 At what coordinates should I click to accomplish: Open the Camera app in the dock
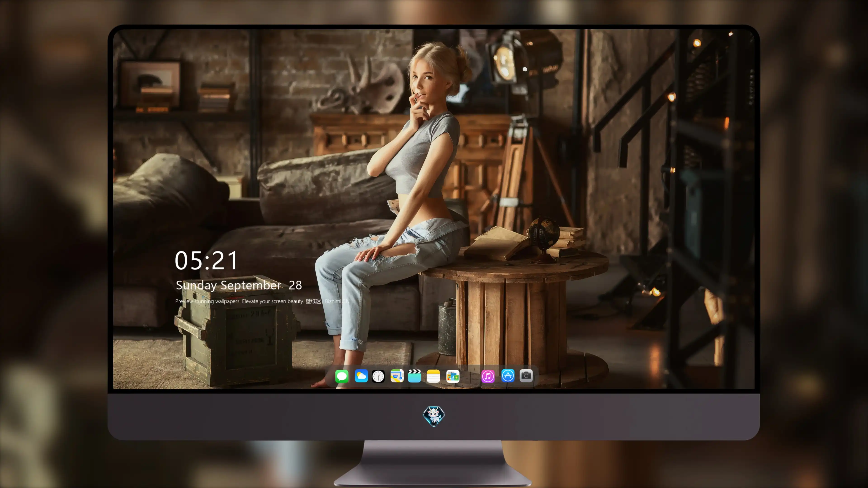[526, 375]
